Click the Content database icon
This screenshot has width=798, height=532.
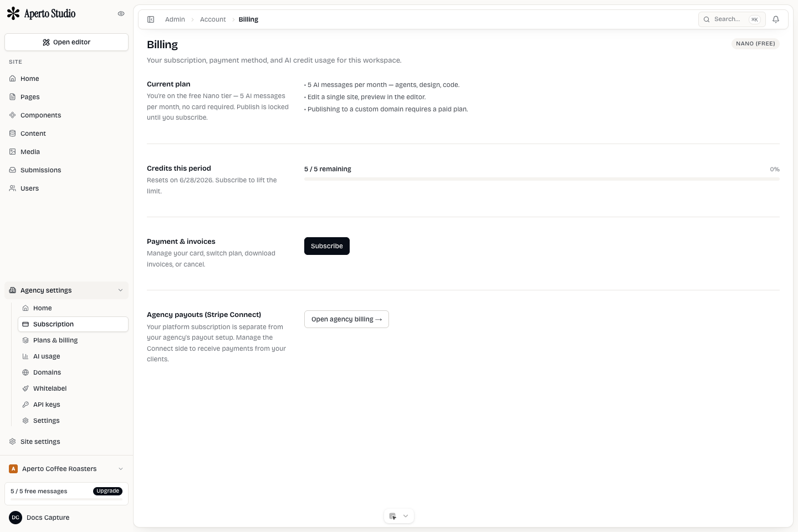coord(13,134)
